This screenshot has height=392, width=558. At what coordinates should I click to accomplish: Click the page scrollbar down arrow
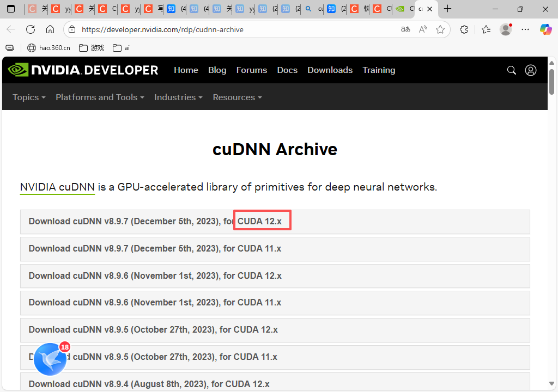click(551, 383)
